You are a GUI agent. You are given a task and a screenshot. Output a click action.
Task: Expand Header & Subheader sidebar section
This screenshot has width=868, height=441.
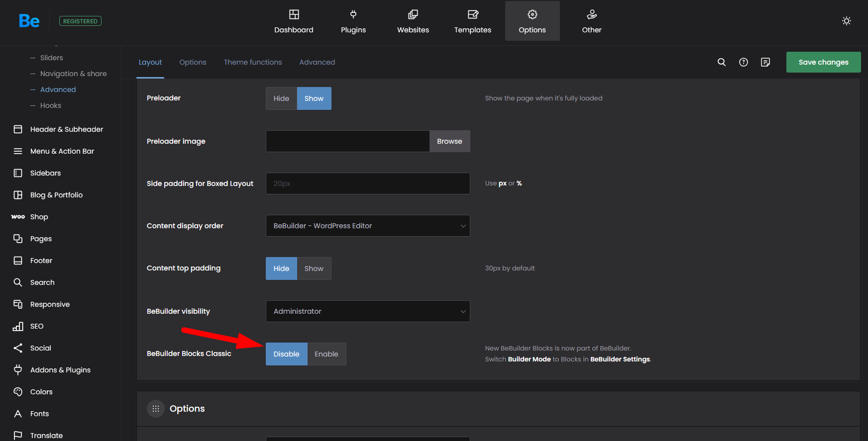66,129
